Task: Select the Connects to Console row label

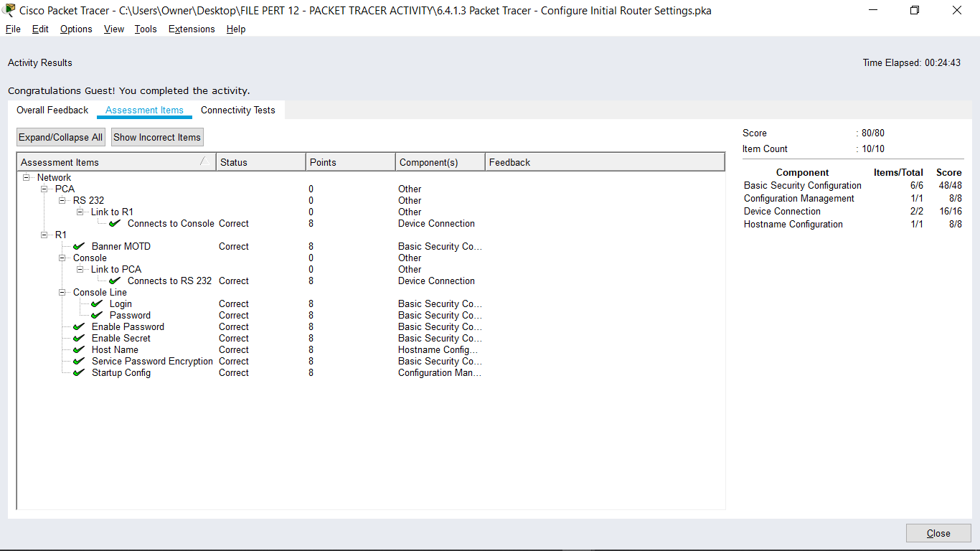Action: pyautogui.click(x=171, y=223)
